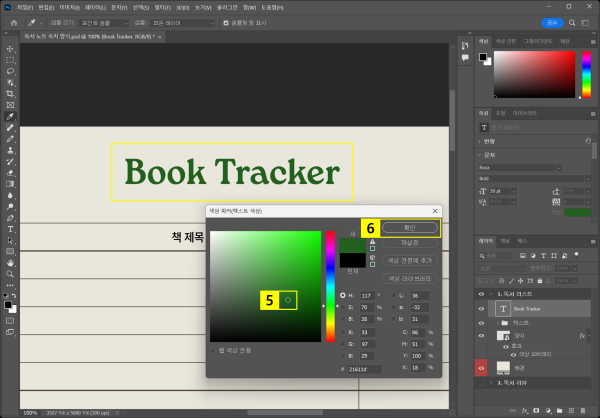Select the Move tool
Screen dimensions: 600x418
tap(10, 49)
